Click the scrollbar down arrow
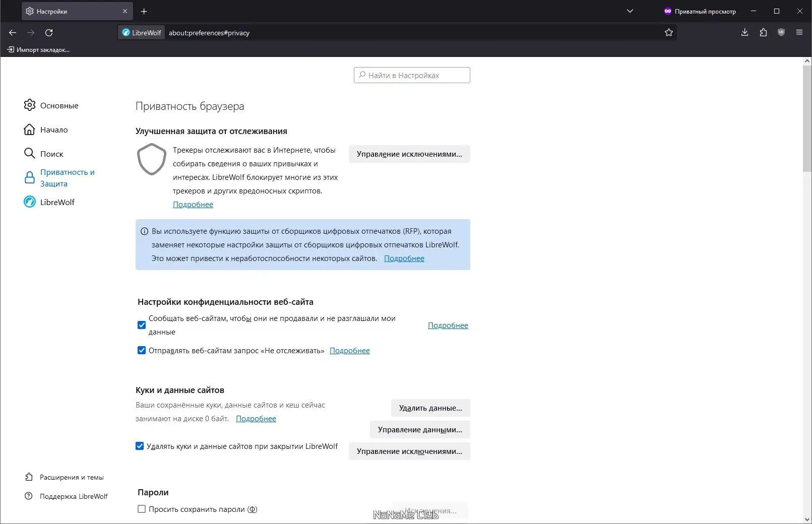The width and height of the screenshot is (812, 524). coord(807,519)
